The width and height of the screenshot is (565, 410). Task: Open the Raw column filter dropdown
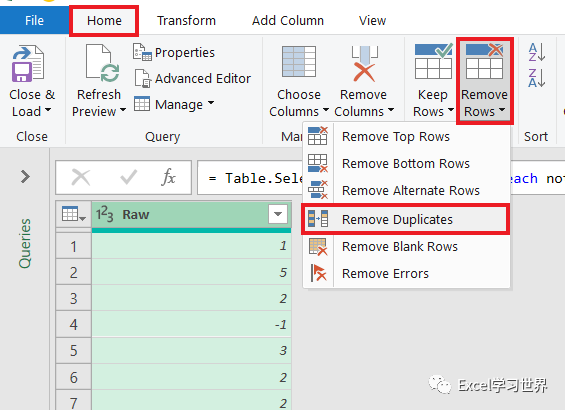coord(278,214)
